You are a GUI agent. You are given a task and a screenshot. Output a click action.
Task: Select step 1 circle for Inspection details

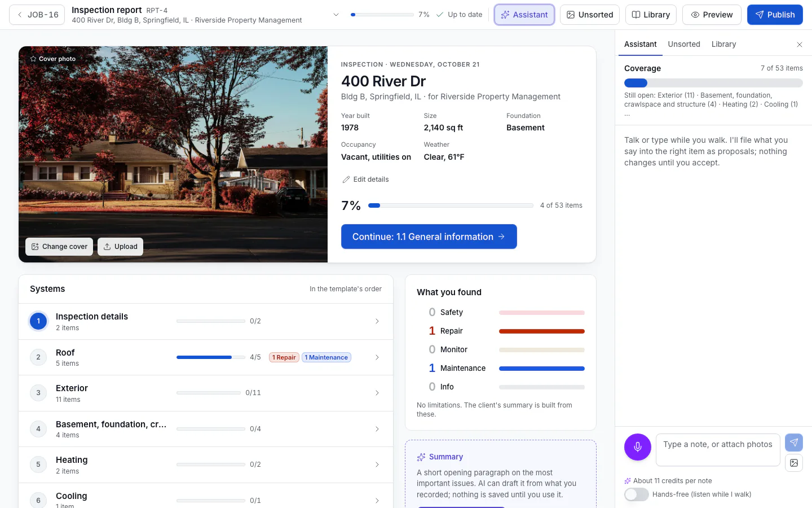pos(38,321)
